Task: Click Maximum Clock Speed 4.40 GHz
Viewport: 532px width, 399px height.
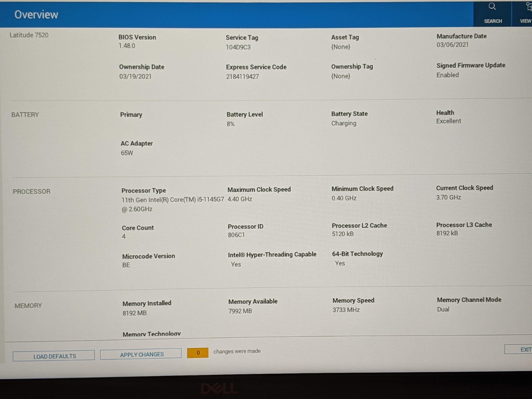Action: tap(240, 199)
